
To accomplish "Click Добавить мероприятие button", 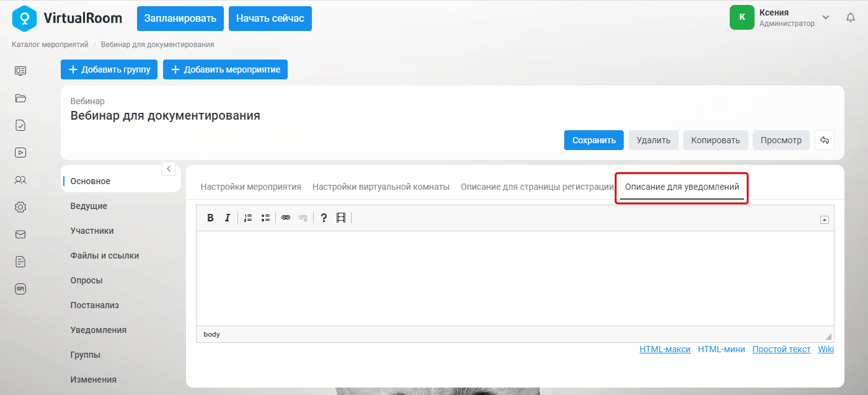I will pyautogui.click(x=225, y=69).
